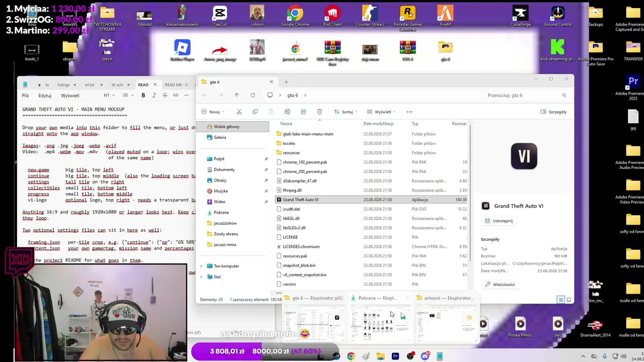Open the Plik menu in Notepad
Screen dimensions: 644x362
pyautogui.click(x=25, y=96)
